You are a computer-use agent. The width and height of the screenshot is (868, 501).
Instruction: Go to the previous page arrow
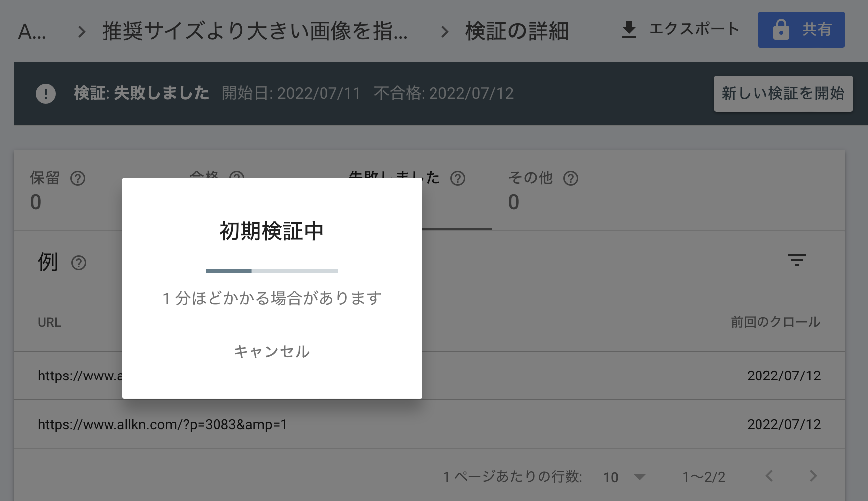click(769, 476)
